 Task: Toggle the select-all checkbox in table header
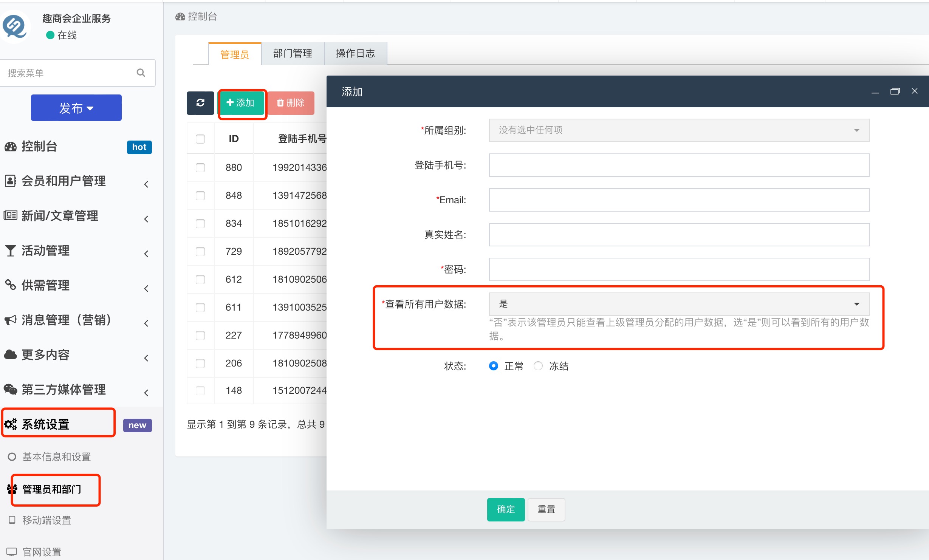click(x=200, y=139)
